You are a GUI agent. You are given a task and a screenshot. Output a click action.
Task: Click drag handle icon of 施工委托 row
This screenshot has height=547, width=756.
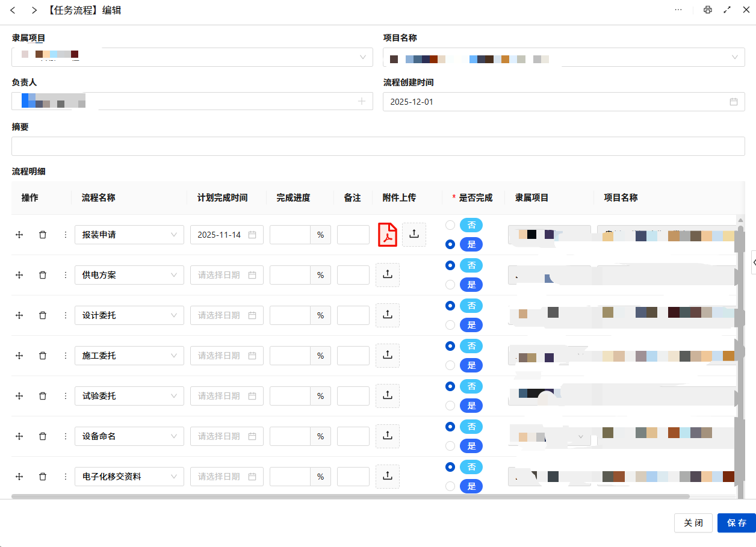point(19,356)
